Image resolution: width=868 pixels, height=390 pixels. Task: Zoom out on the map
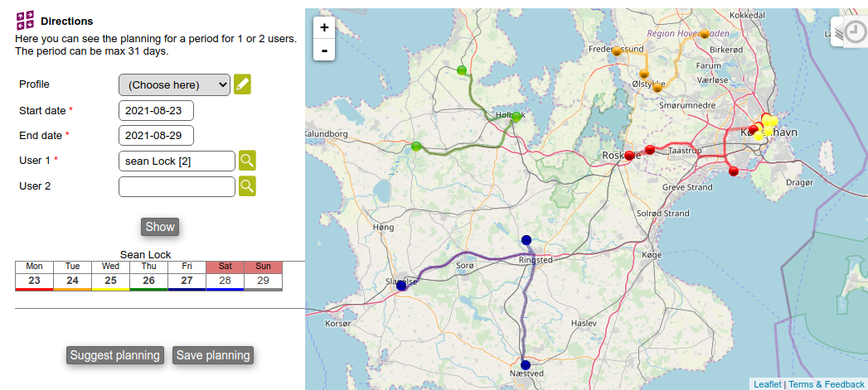point(324,50)
